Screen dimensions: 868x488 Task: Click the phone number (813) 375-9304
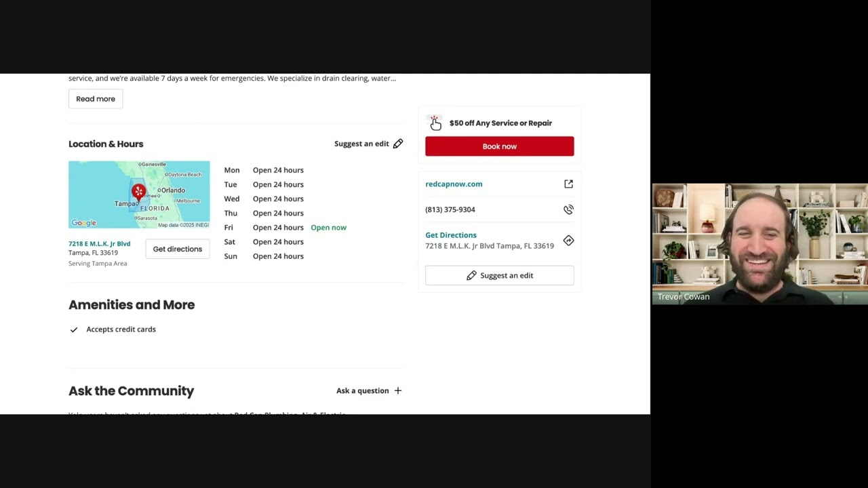click(450, 209)
